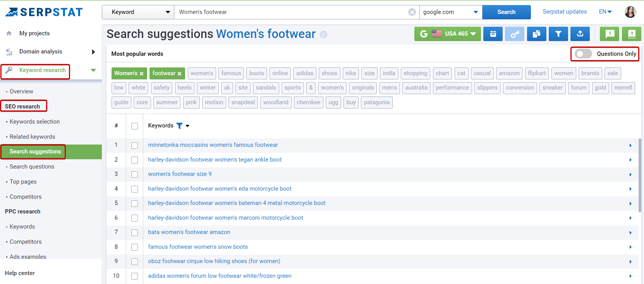Screen dimensions: 644x284
Task: Expand row for oboz footwear cirque keyword
Action: [x=630, y=262]
